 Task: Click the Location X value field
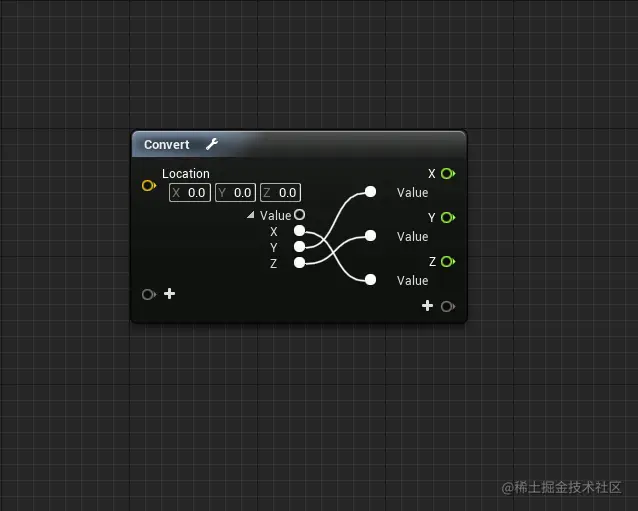(x=190, y=192)
